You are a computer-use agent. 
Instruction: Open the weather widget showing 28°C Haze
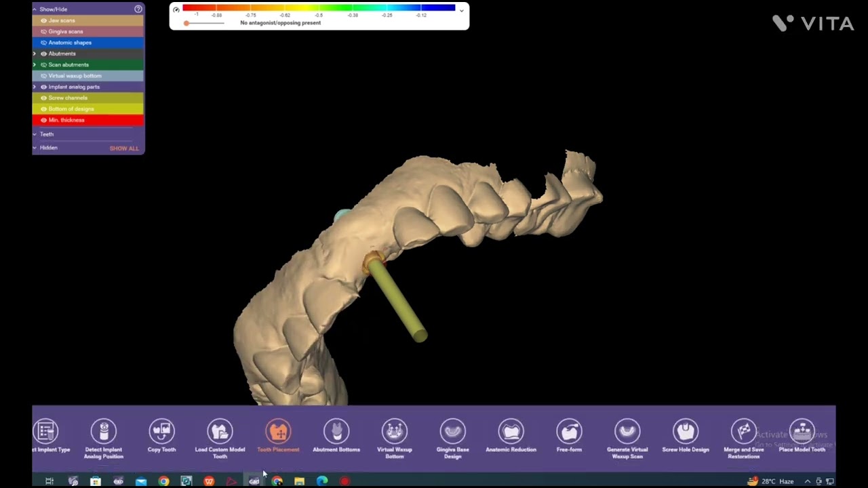pyautogui.click(x=770, y=481)
